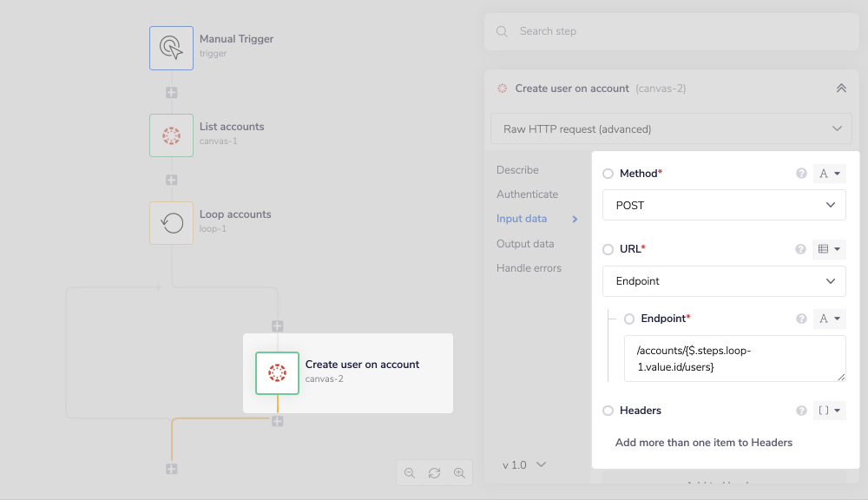This screenshot has width=868, height=500.
Task: Select the Loop accounts step icon
Action: coord(171,222)
